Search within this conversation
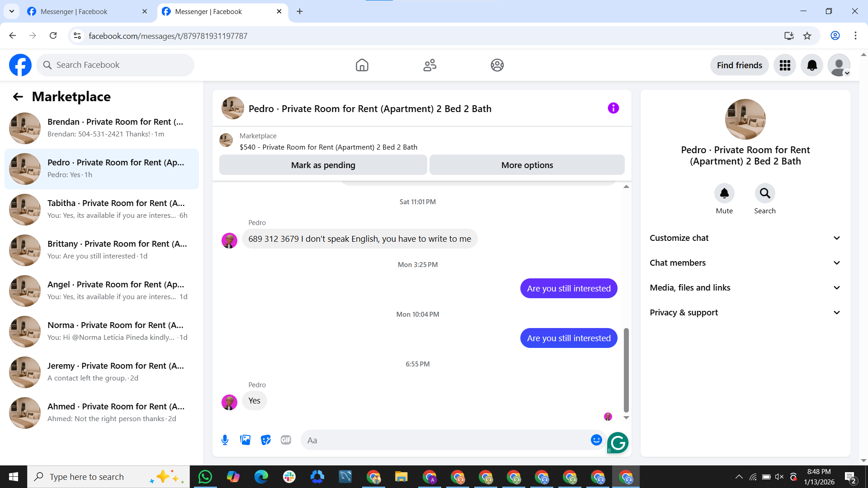This screenshot has width=868, height=488. 764,193
